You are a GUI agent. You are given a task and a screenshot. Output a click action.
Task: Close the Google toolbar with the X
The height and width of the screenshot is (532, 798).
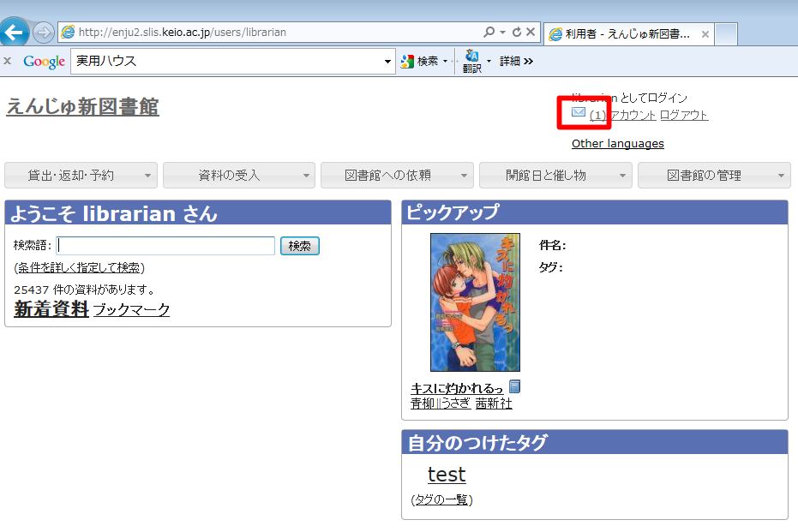point(7,61)
